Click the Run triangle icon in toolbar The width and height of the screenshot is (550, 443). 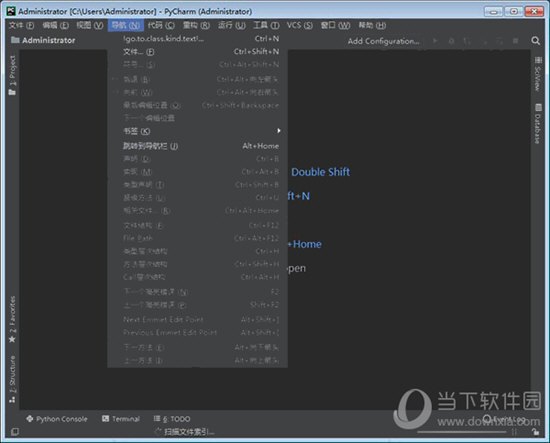tap(435, 41)
